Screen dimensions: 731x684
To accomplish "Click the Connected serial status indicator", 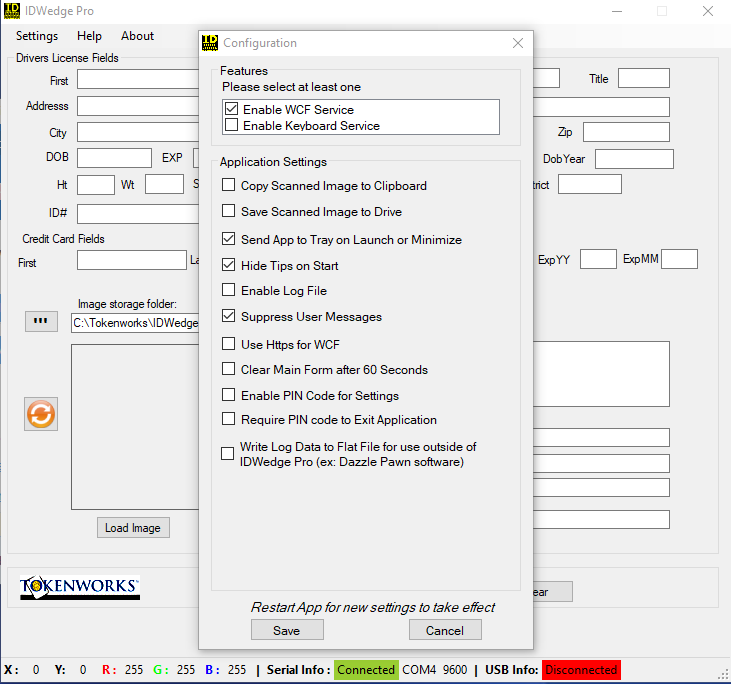I will click(366, 670).
